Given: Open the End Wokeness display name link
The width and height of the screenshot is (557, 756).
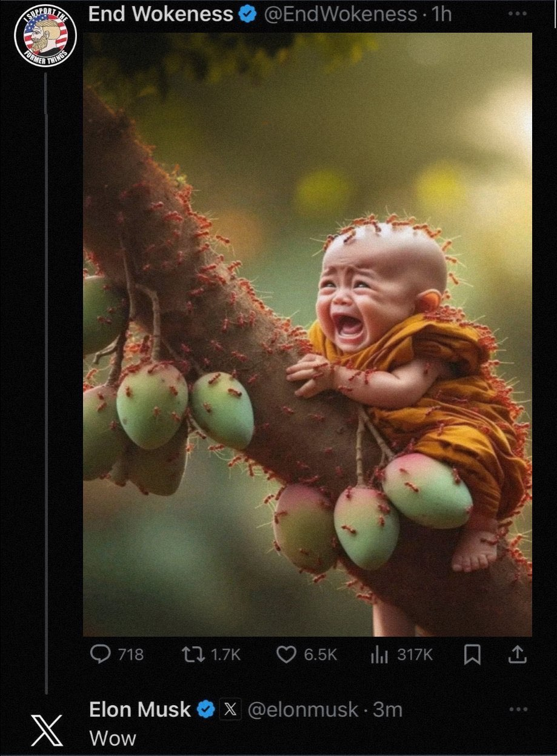Looking at the screenshot, I should tap(161, 14).
